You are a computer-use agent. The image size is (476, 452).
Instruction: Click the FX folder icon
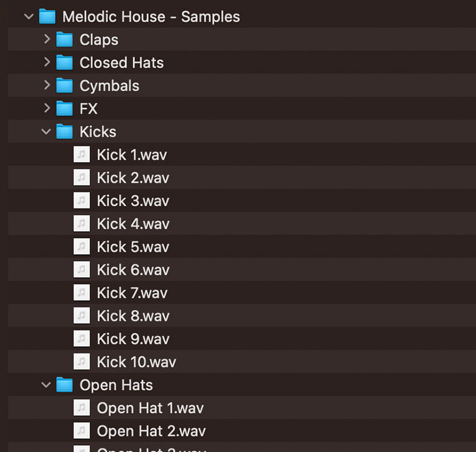pos(64,109)
